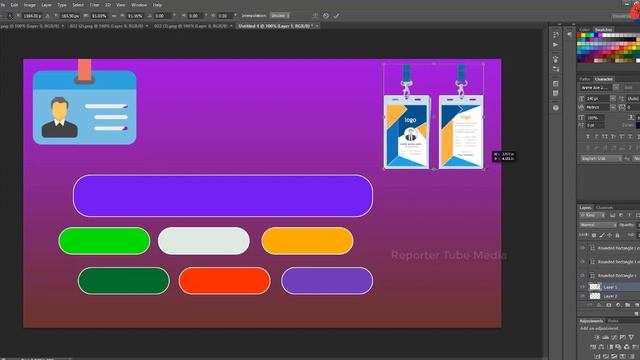Toggle pixel layer filter in Layers panel
640x360 pixels.
click(x=613, y=216)
